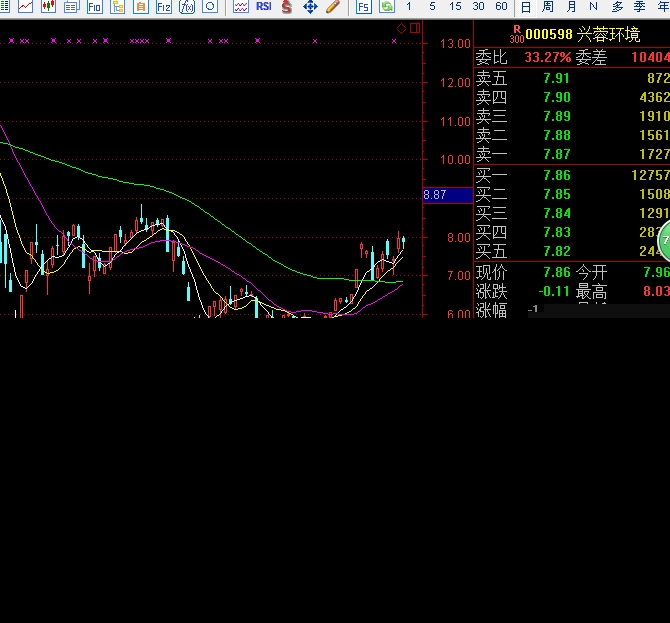Click buy-two price 7.85

pyautogui.click(x=556, y=194)
